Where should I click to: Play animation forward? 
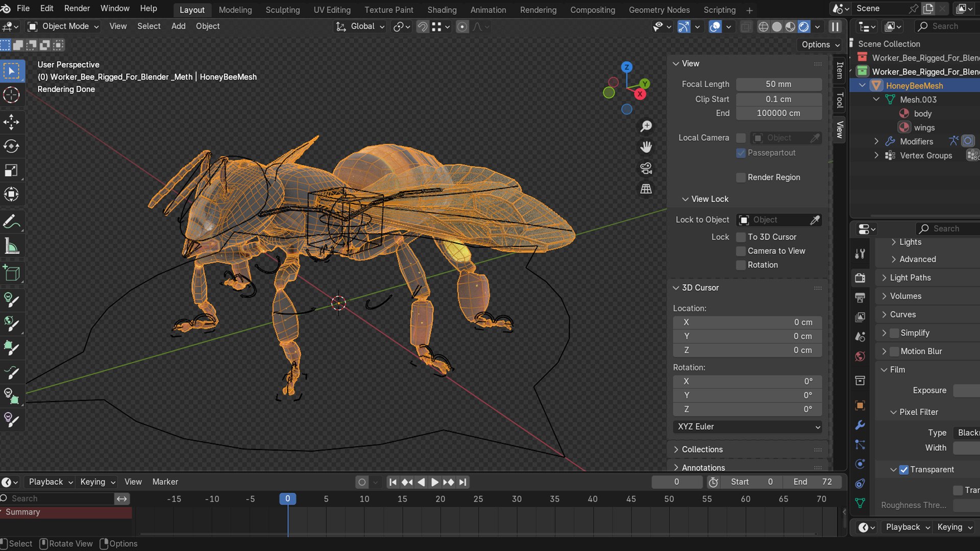(x=434, y=482)
